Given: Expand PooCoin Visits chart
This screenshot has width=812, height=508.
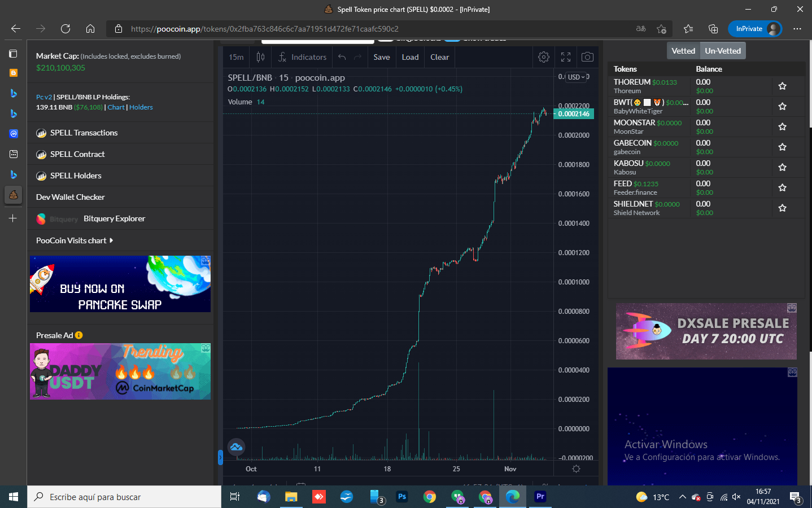Looking at the screenshot, I should (x=75, y=240).
